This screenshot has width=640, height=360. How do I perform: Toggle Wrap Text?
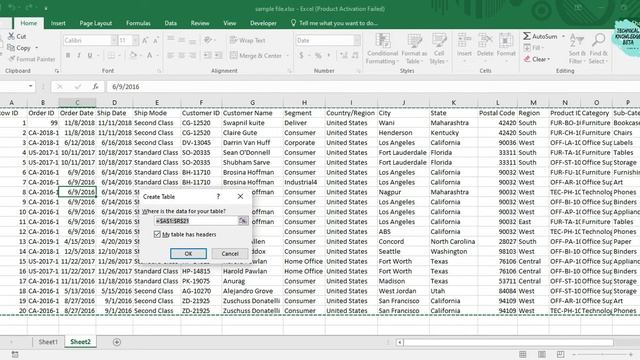tap(247, 40)
